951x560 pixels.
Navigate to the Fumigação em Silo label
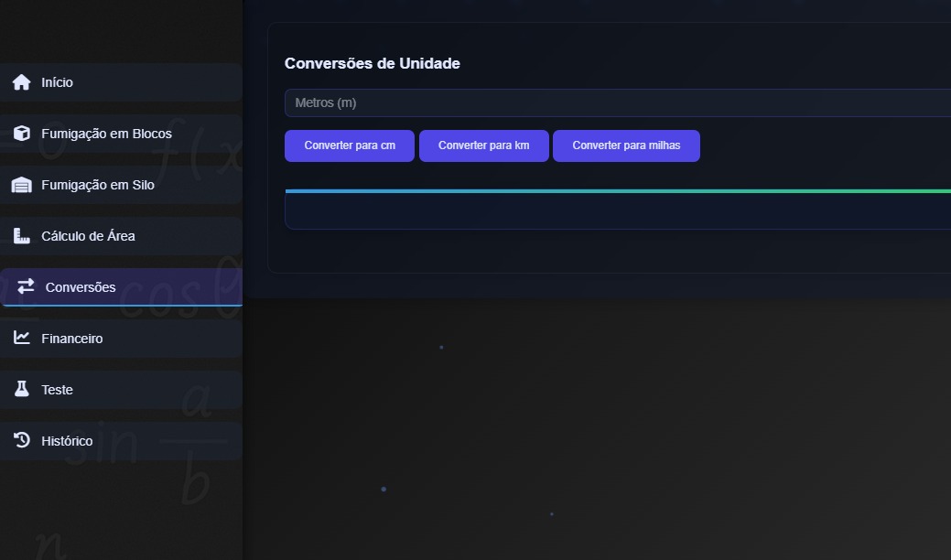click(x=98, y=185)
